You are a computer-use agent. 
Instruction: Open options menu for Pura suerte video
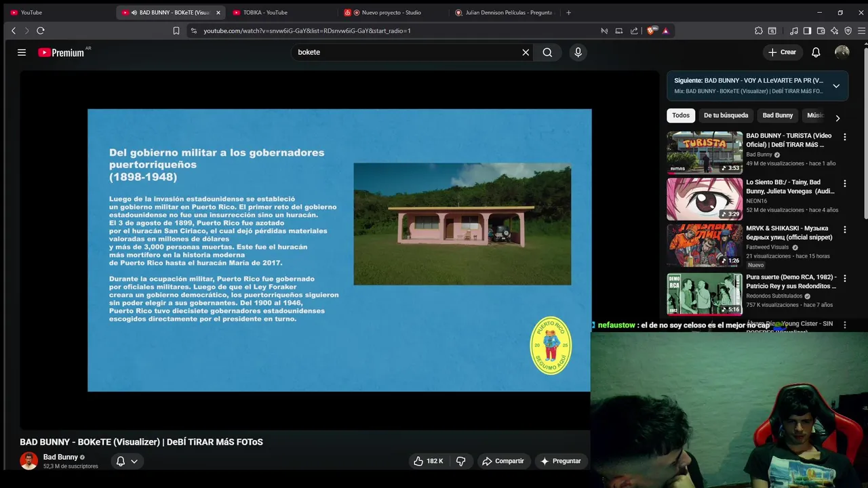click(844, 279)
